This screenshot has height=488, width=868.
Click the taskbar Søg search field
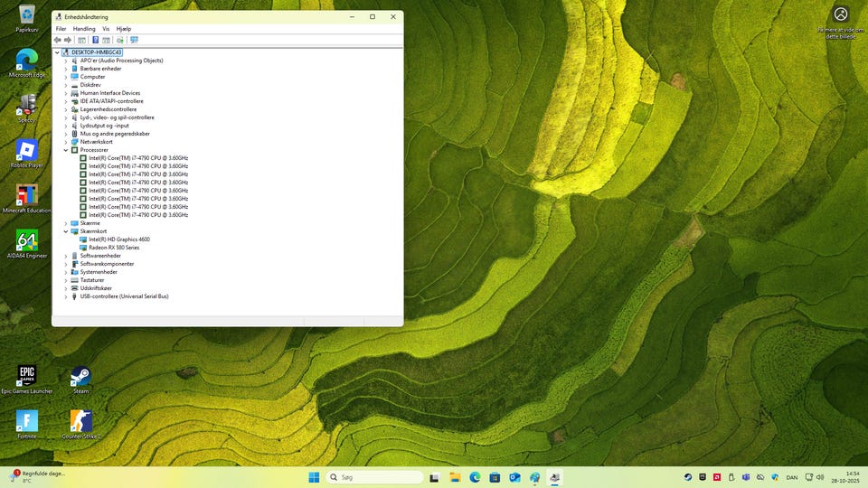pyautogui.click(x=374, y=477)
